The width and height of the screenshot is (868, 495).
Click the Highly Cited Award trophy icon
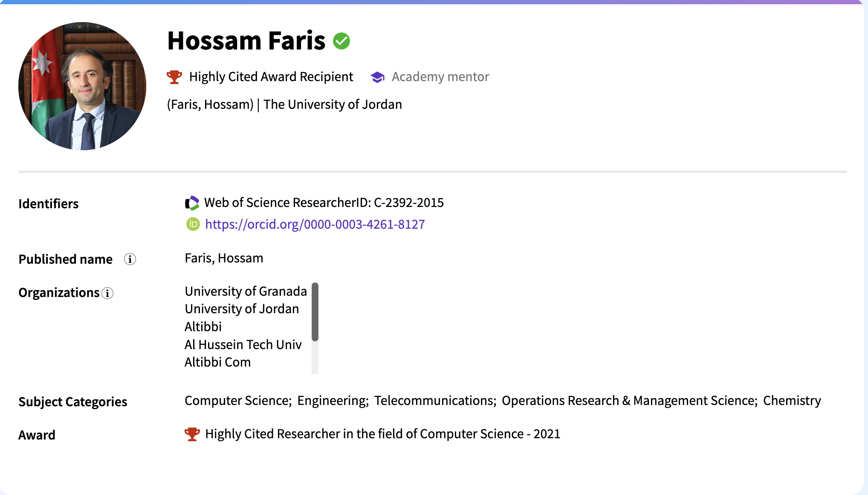(x=174, y=77)
